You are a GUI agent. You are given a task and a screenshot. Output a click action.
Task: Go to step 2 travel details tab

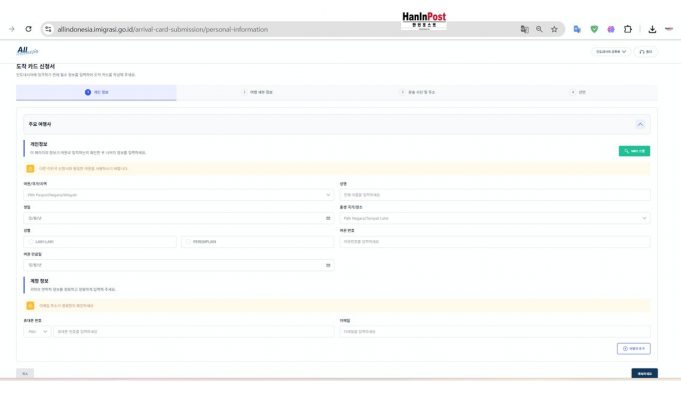(259, 92)
